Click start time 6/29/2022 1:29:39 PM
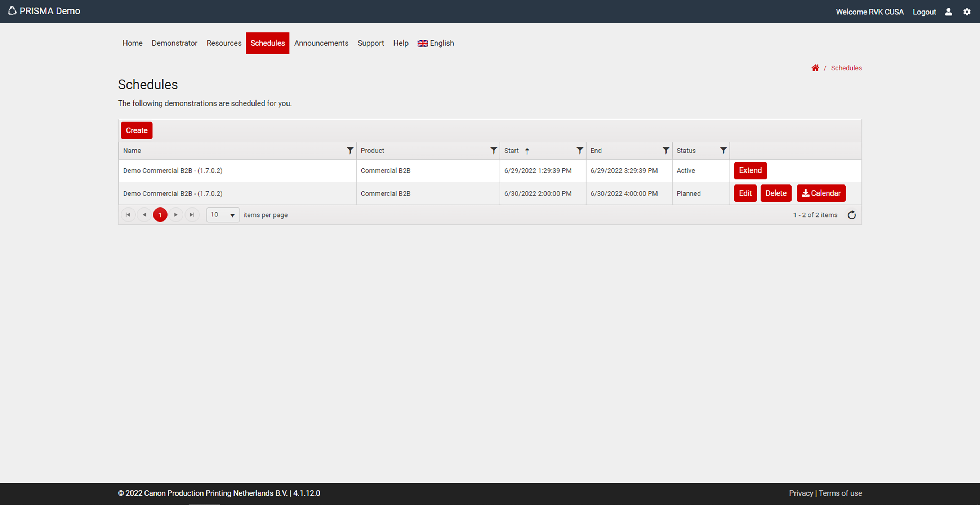Screen dimensions: 980x505 (538, 170)
